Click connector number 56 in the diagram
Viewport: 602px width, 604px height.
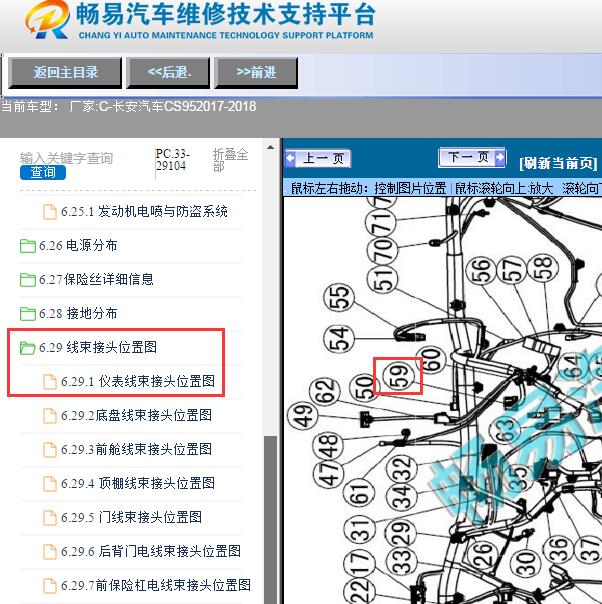coord(480,270)
